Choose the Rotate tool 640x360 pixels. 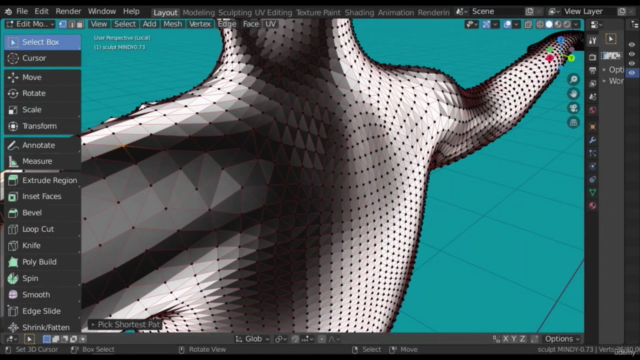[42, 93]
